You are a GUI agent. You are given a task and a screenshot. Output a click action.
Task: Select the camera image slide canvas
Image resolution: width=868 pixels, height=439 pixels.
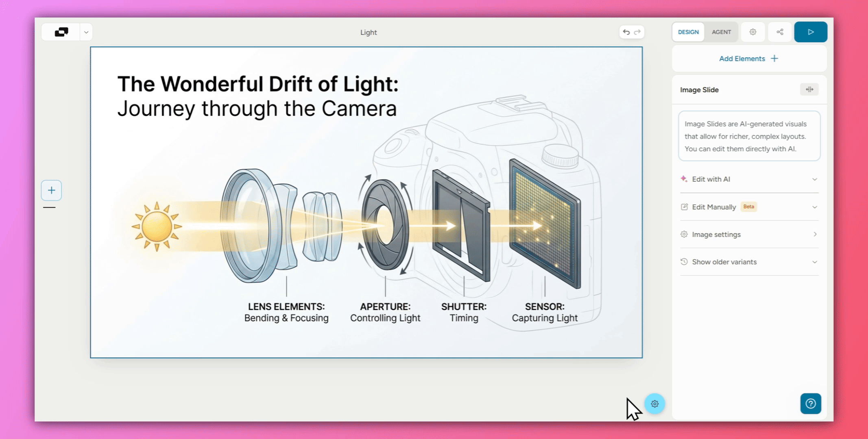click(366, 202)
